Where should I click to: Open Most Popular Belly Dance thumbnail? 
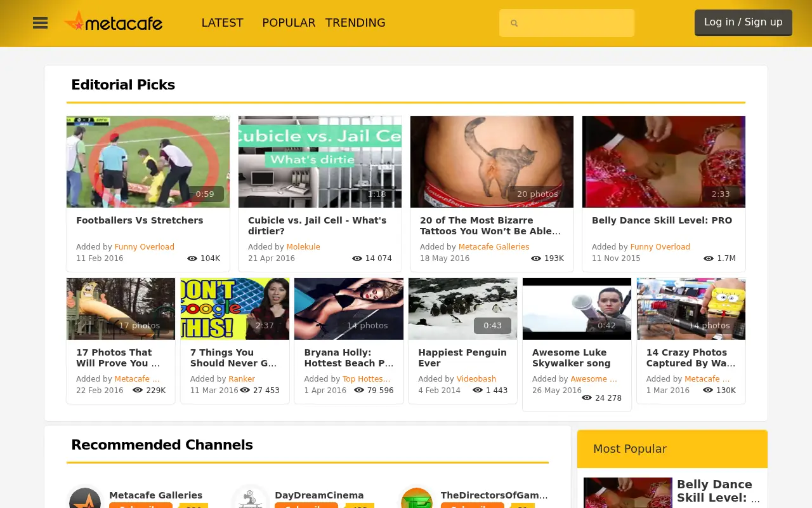(628, 493)
